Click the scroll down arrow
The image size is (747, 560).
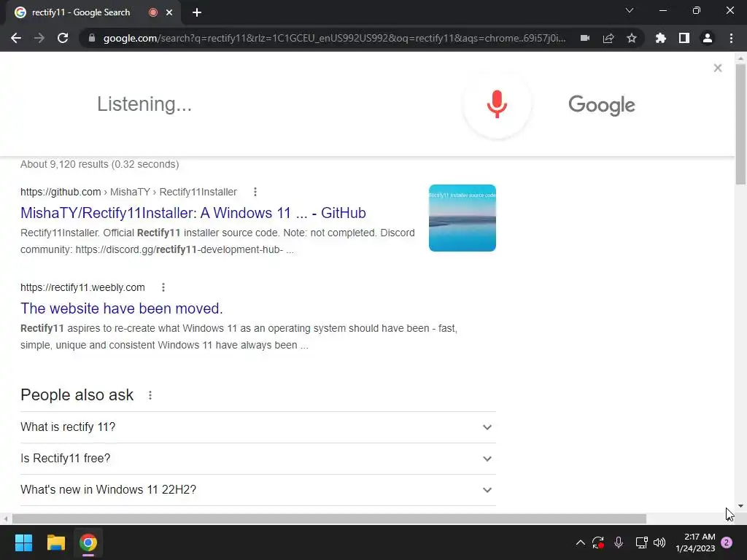coord(740,506)
